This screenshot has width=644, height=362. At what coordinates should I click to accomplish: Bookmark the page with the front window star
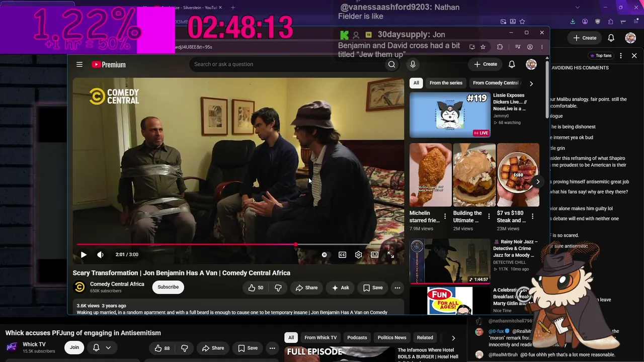point(483,47)
